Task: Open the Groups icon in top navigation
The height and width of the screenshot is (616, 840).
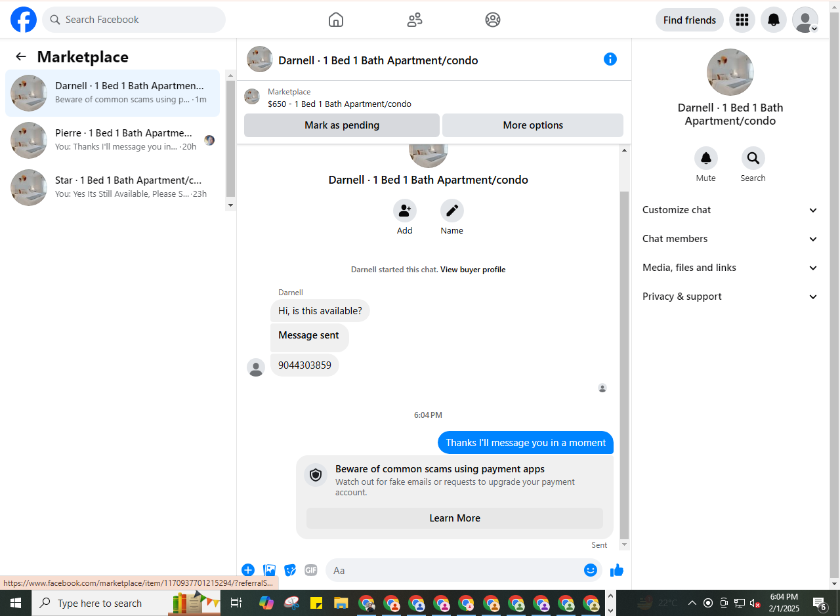Action: tap(493, 20)
